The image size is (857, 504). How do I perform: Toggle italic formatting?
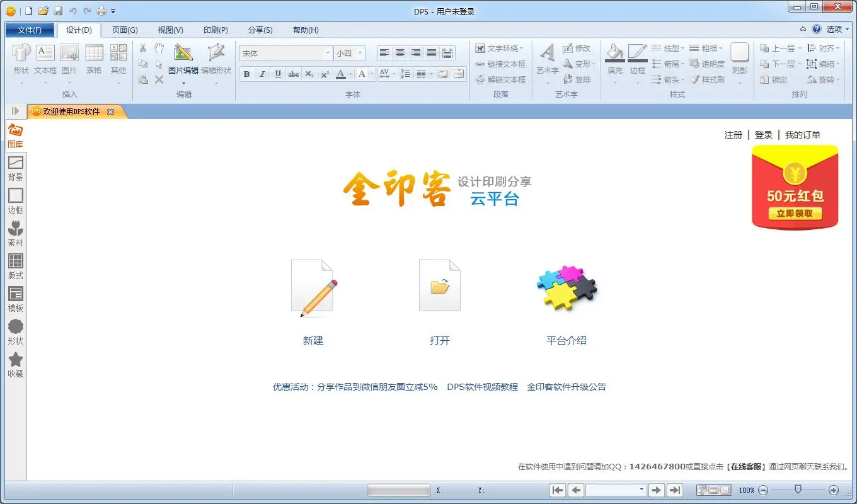tap(262, 74)
